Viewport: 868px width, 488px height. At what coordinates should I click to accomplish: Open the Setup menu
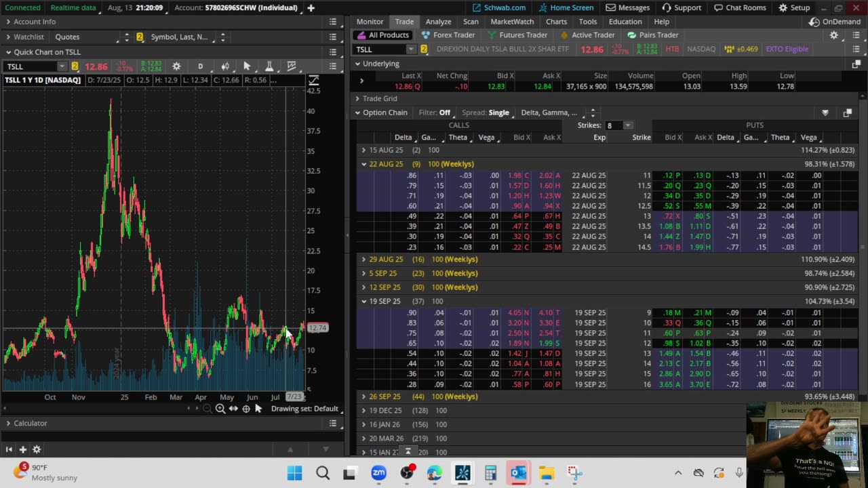pyautogui.click(x=794, y=7)
